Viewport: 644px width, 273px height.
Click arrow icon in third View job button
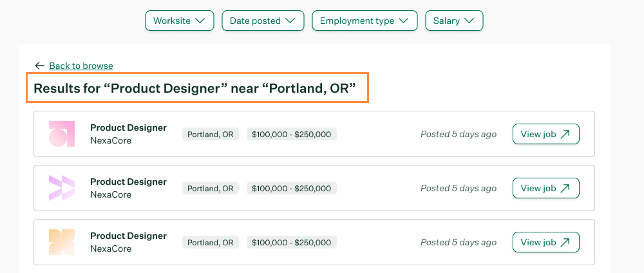(565, 243)
